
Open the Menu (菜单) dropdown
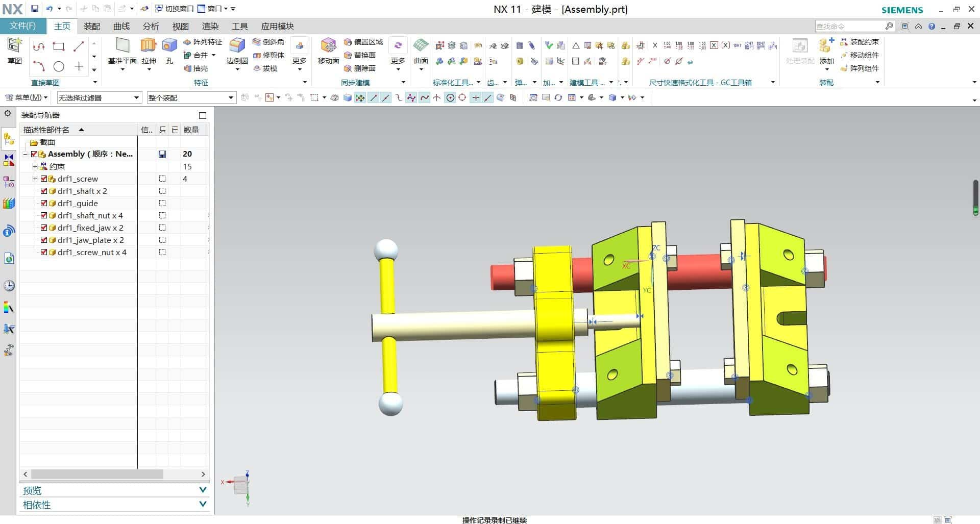pyautogui.click(x=26, y=97)
